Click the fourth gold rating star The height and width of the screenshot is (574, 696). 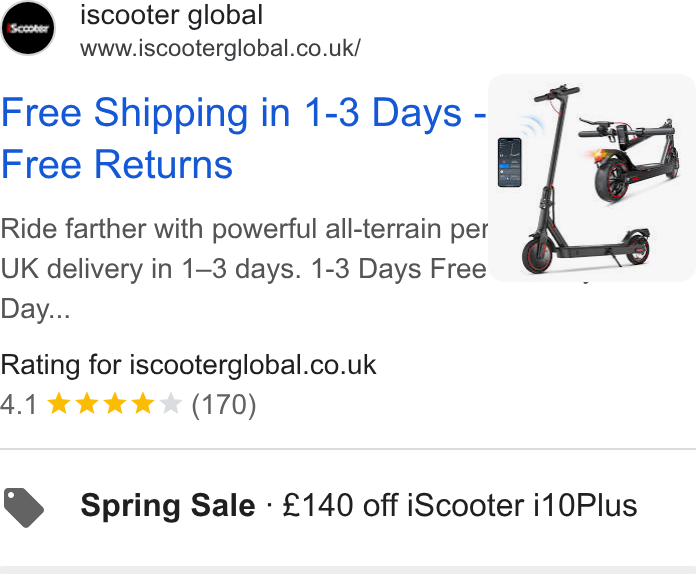pos(142,404)
